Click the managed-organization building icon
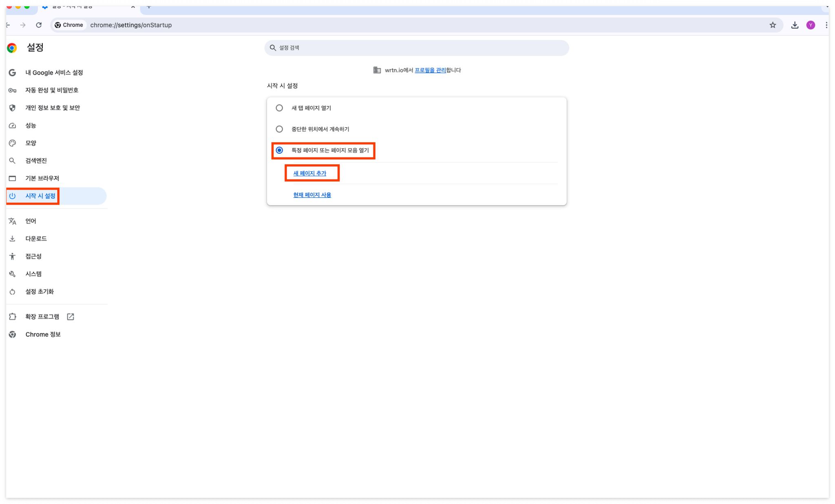 [x=377, y=70]
